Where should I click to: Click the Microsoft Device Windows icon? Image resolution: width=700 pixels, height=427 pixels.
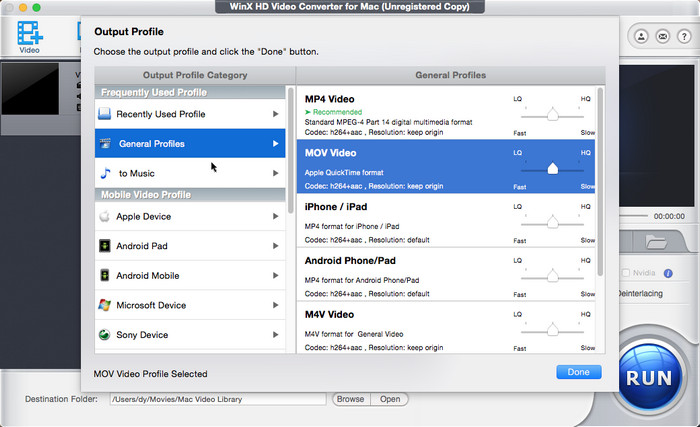click(104, 305)
